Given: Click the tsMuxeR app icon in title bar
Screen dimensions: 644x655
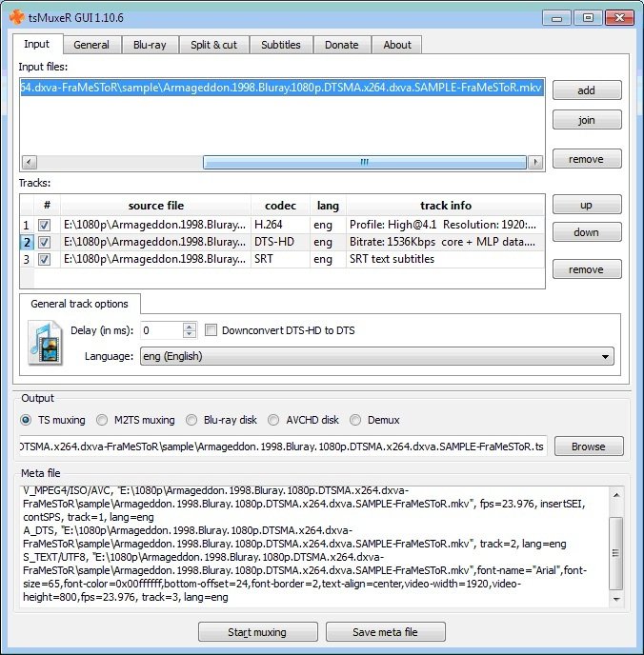Looking at the screenshot, I should point(13,16).
